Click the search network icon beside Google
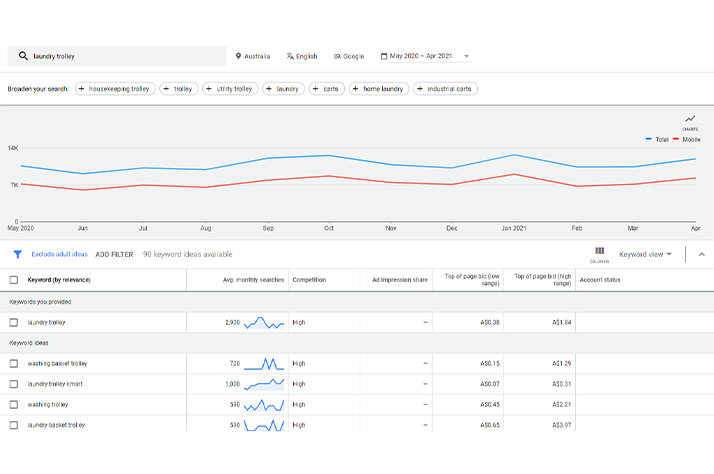 click(x=337, y=56)
